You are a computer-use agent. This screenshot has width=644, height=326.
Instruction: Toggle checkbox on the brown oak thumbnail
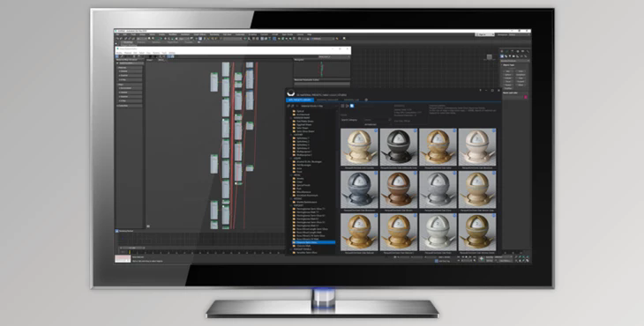pyautogui.click(x=415, y=173)
